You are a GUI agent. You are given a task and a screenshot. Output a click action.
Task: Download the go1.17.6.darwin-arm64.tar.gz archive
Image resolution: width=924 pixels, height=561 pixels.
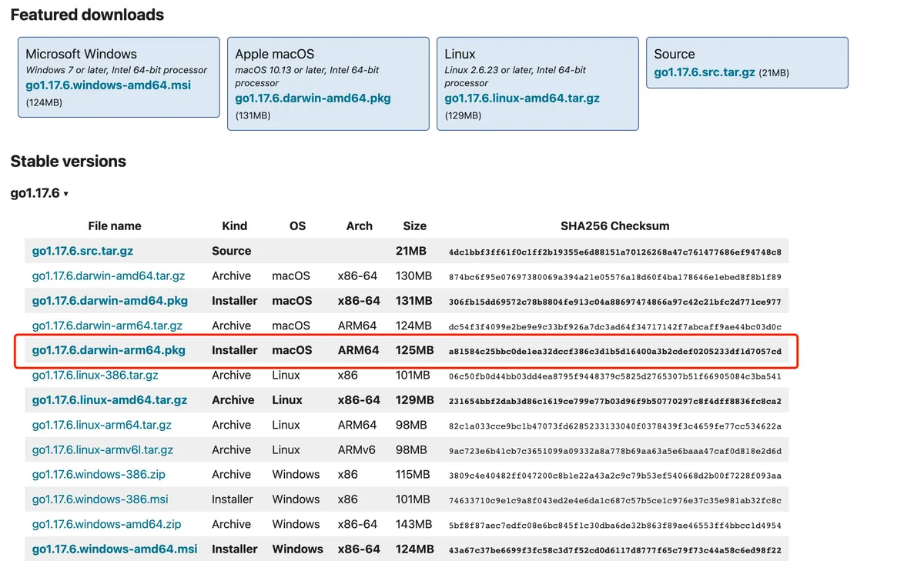tap(107, 326)
